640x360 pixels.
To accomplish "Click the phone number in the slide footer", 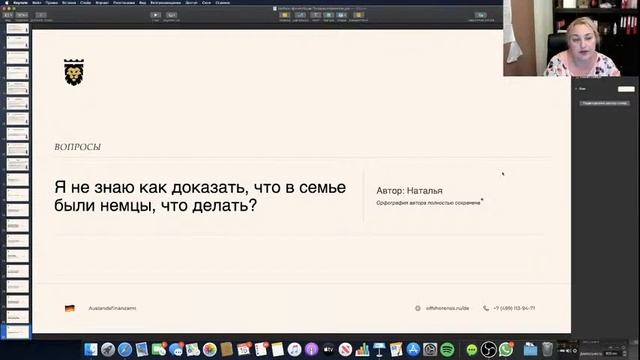I will [514, 308].
